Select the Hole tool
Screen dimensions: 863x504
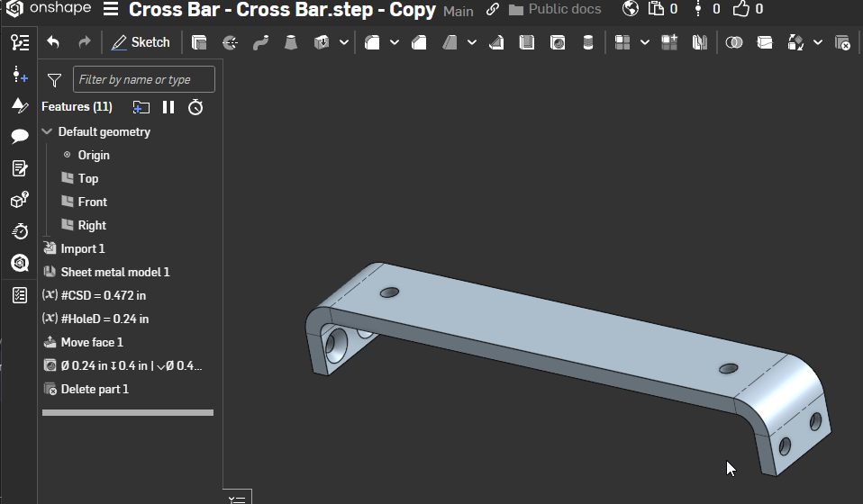(558, 42)
